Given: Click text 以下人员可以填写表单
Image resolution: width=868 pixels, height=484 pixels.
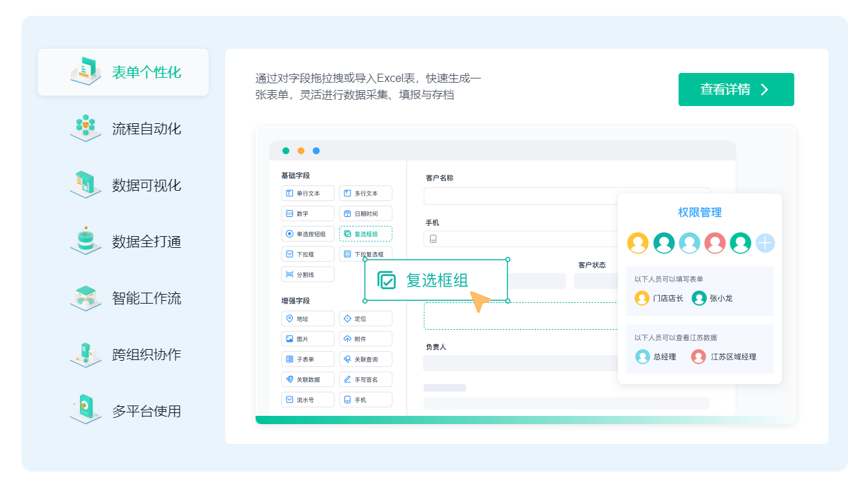Looking at the screenshot, I should coord(669,280).
